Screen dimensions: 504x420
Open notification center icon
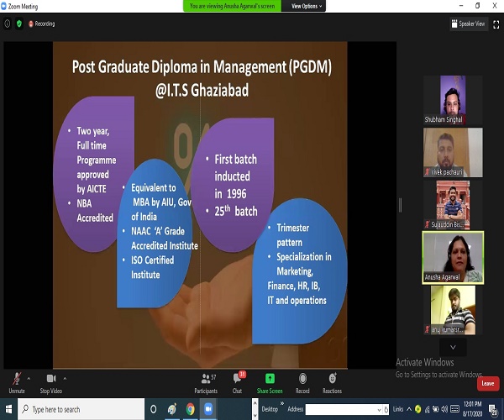[493, 409]
